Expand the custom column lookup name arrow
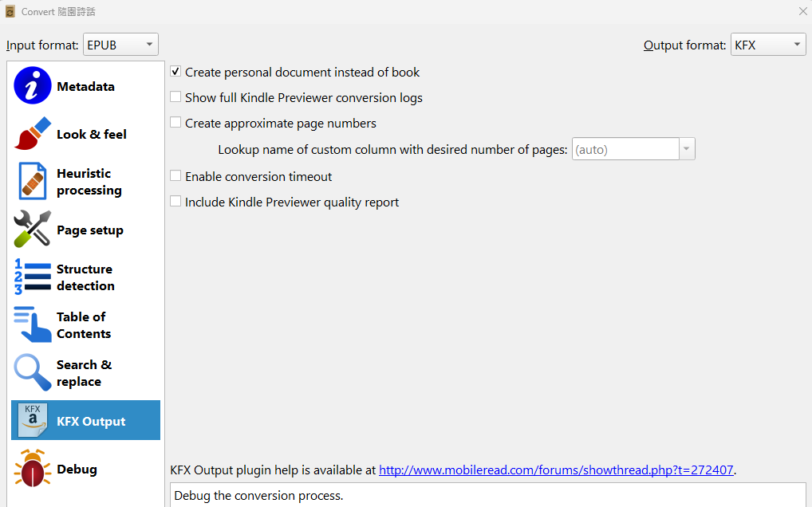 [x=687, y=149]
